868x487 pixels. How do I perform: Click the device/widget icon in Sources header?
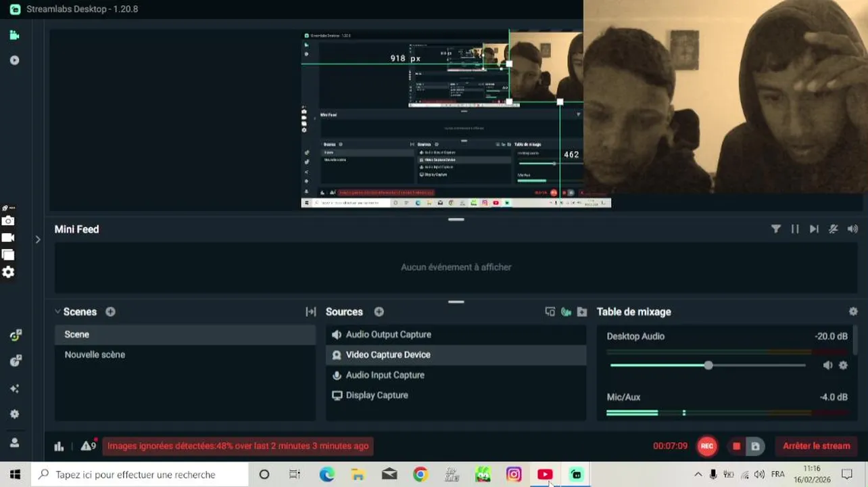point(550,312)
